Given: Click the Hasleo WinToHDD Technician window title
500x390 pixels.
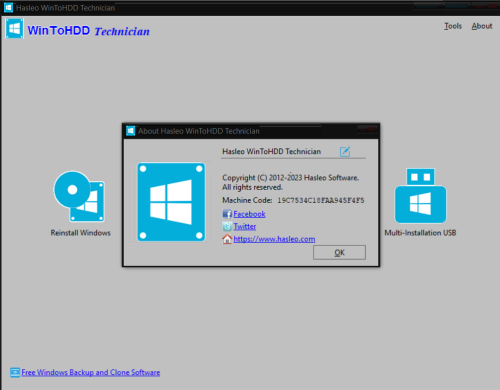Looking at the screenshot, I should click(66, 8).
